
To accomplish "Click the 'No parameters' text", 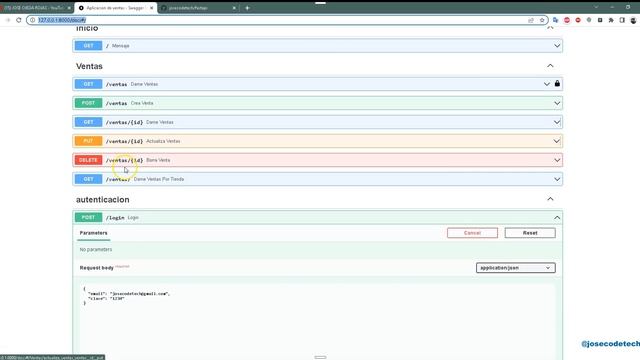I will coord(96,249).
